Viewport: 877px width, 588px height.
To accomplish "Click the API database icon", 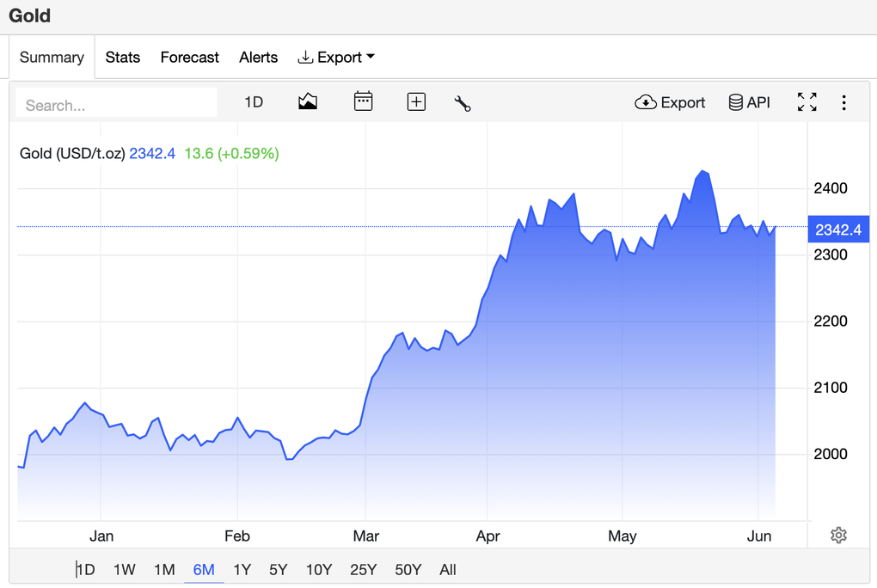I will pyautogui.click(x=749, y=102).
